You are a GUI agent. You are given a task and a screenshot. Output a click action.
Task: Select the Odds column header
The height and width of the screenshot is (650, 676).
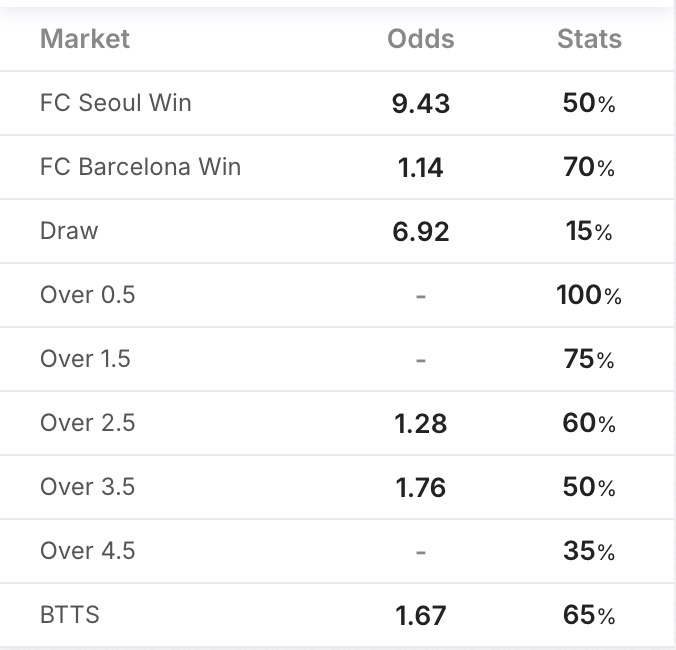click(420, 39)
